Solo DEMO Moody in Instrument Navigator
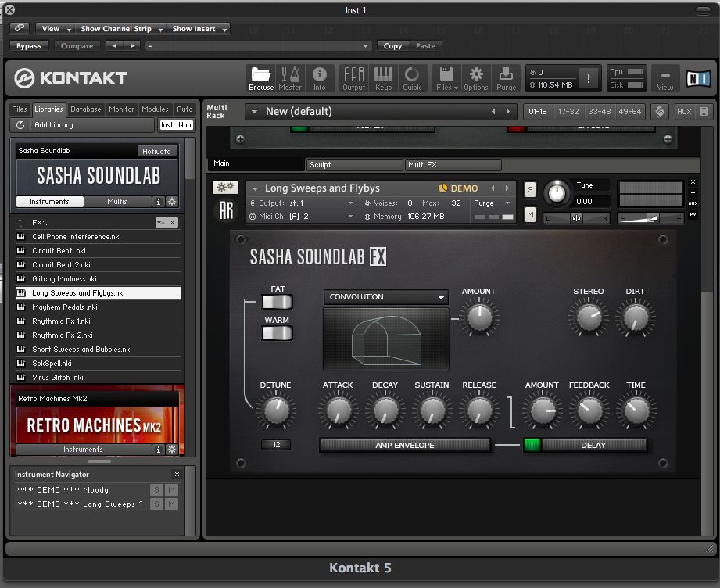The width and height of the screenshot is (720, 588). pos(156,490)
